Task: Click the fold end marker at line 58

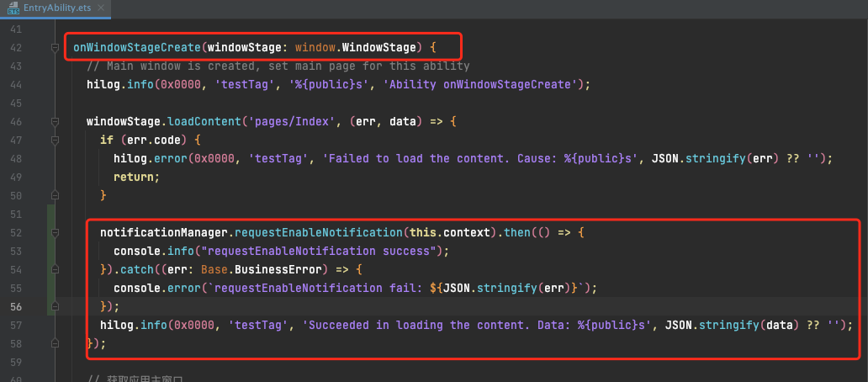Action: pos(54,343)
